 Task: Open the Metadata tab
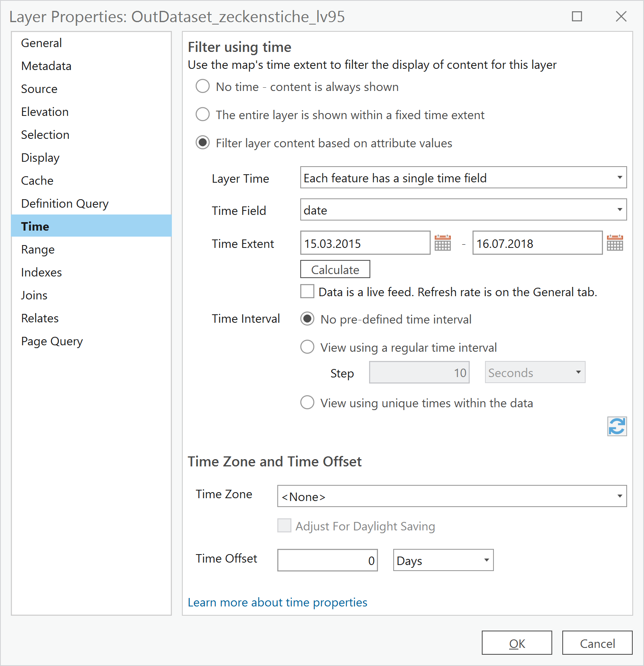coord(46,66)
